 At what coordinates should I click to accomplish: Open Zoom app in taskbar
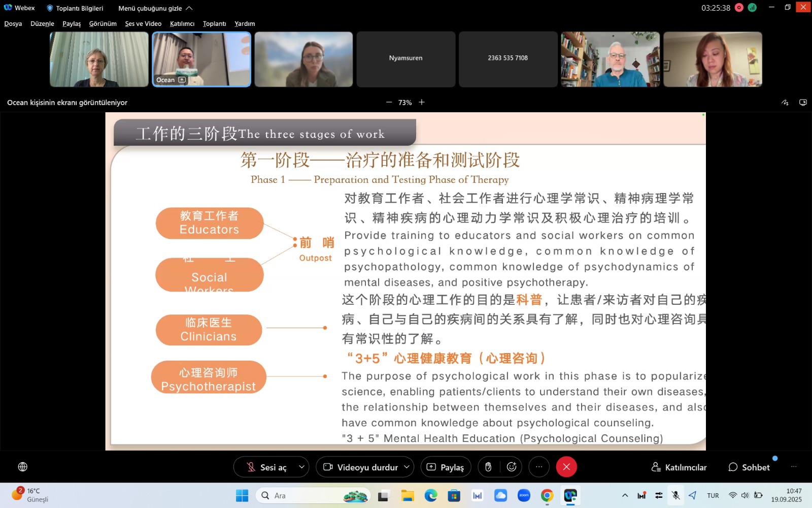point(524,495)
